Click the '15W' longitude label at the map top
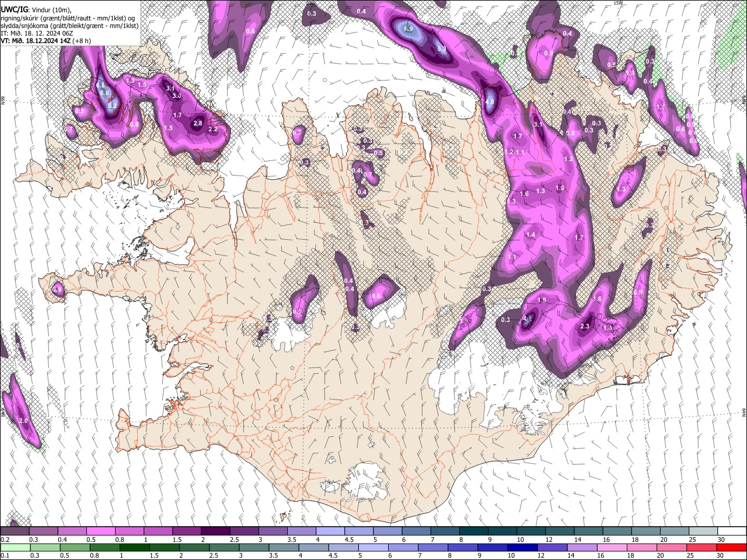 coord(618,3)
